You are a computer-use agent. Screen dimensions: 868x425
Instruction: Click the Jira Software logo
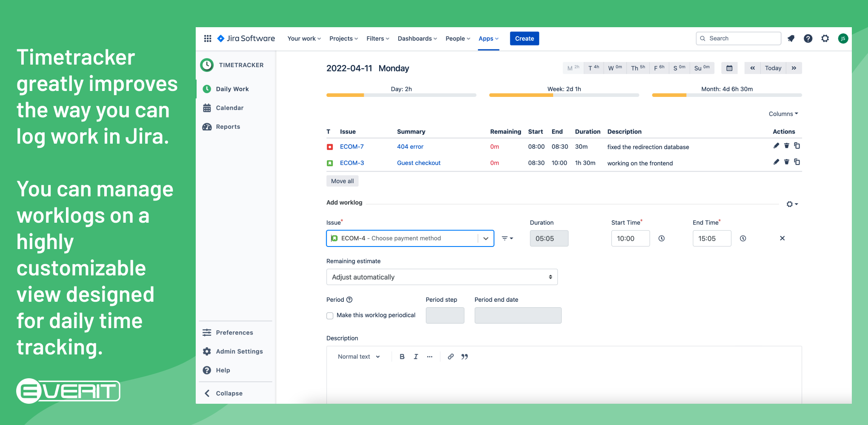click(246, 39)
